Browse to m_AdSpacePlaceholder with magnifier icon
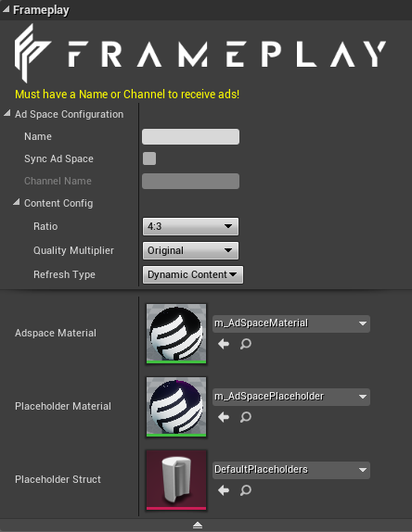The height and width of the screenshot is (532, 412). pos(246,417)
